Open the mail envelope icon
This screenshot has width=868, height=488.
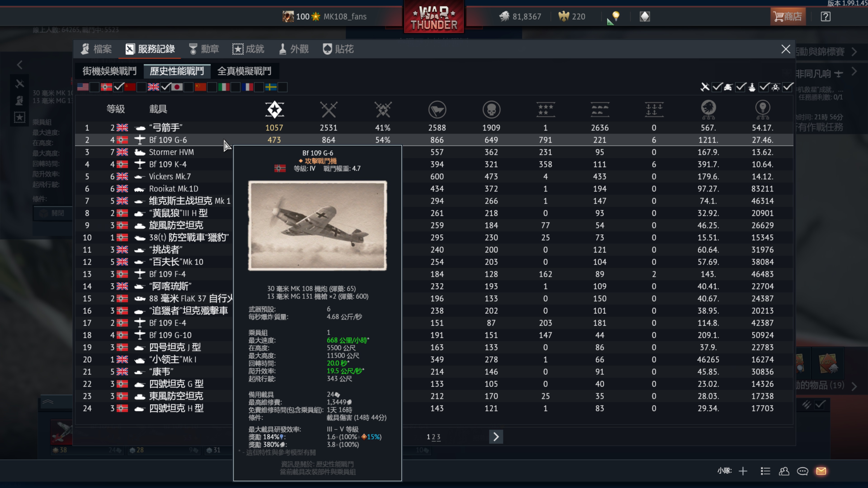pos(821,471)
